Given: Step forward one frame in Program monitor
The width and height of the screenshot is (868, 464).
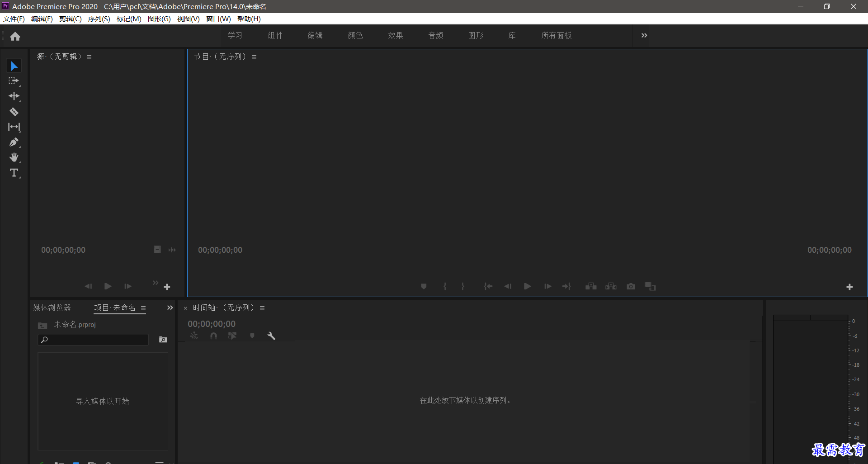Looking at the screenshot, I should point(547,286).
